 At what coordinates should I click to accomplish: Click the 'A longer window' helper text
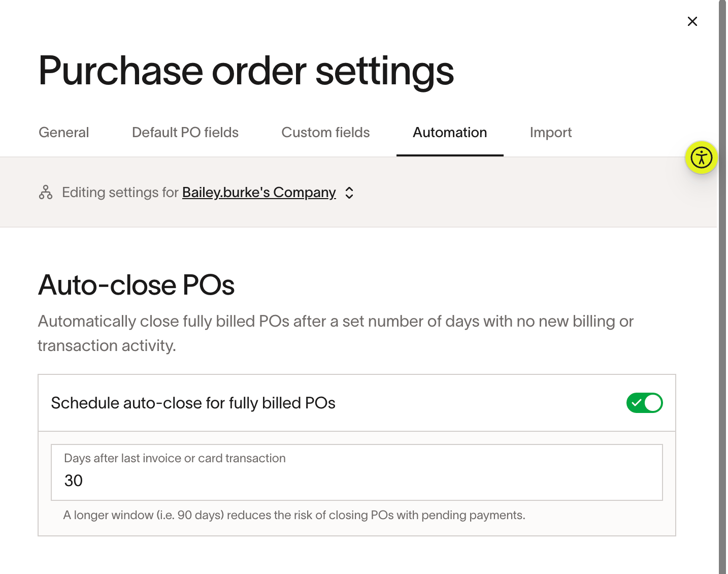294,515
